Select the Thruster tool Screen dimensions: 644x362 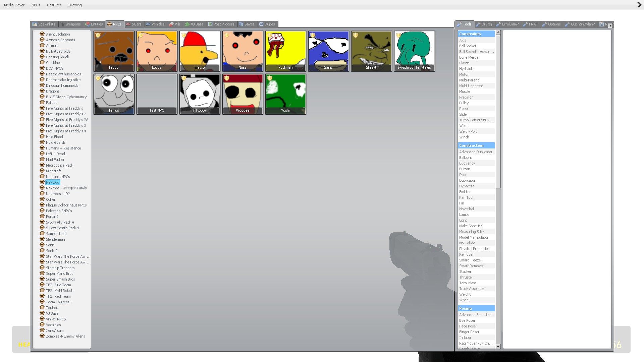(x=476, y=277)
